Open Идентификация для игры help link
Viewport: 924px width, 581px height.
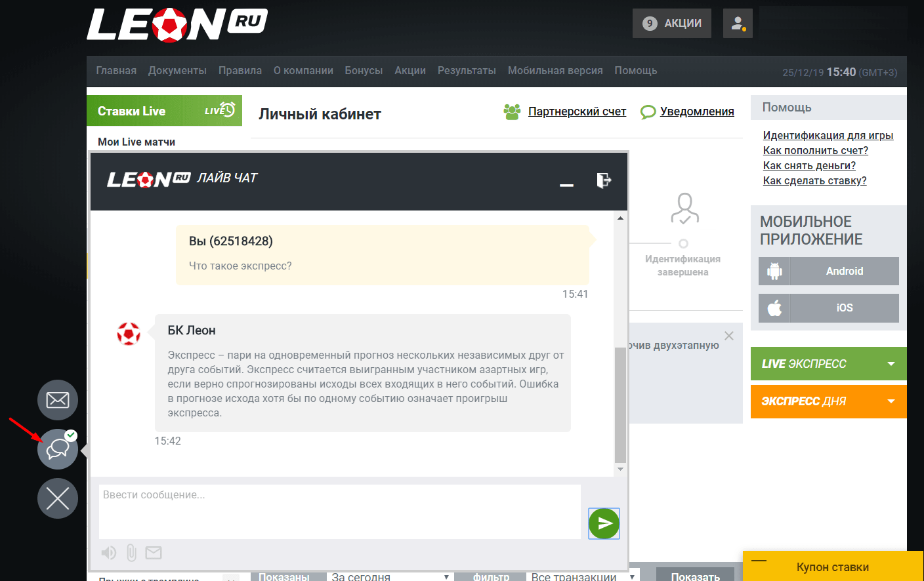(828, 135)
